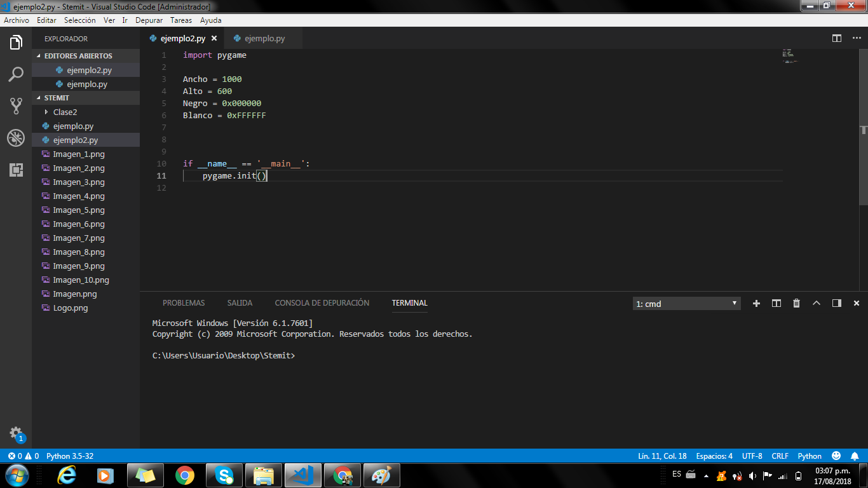Collapse the STEMIT folder section
868x488 pixels.
[x=86, y=98]
